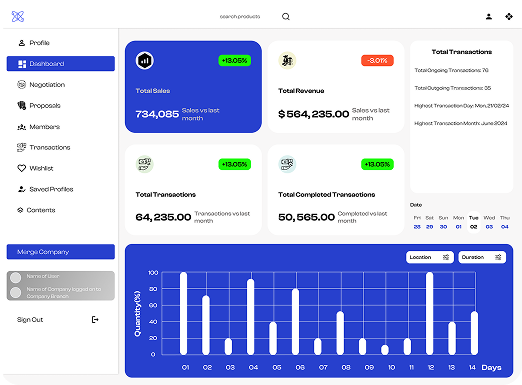Click the Sign Out arrow icon
This screenshot has width=522, height=385.
coord(95,319)
